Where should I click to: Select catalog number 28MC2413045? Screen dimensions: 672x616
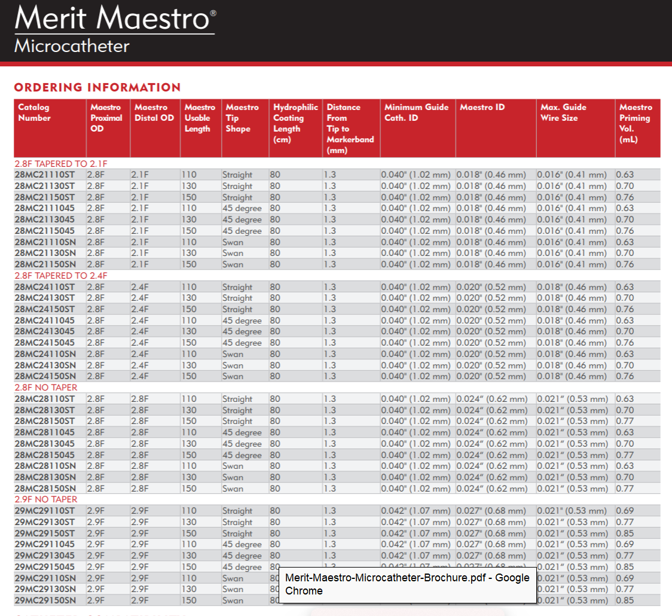pyautogui.click(x=45, y=331)
